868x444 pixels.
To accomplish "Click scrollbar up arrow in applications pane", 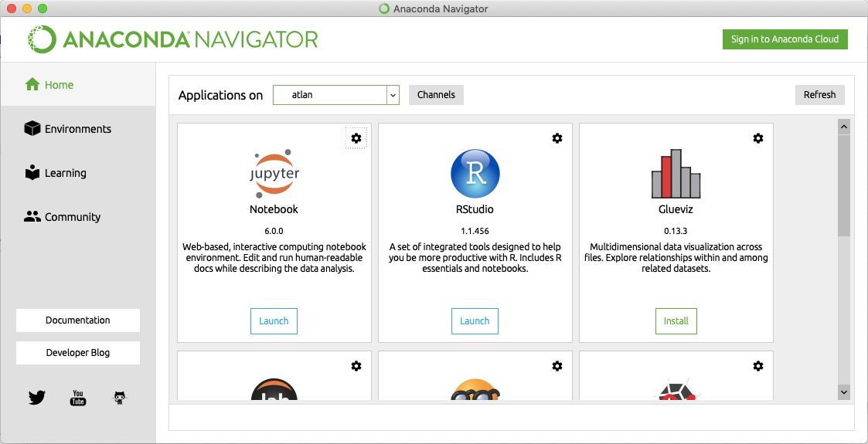I will pos(843,127).
